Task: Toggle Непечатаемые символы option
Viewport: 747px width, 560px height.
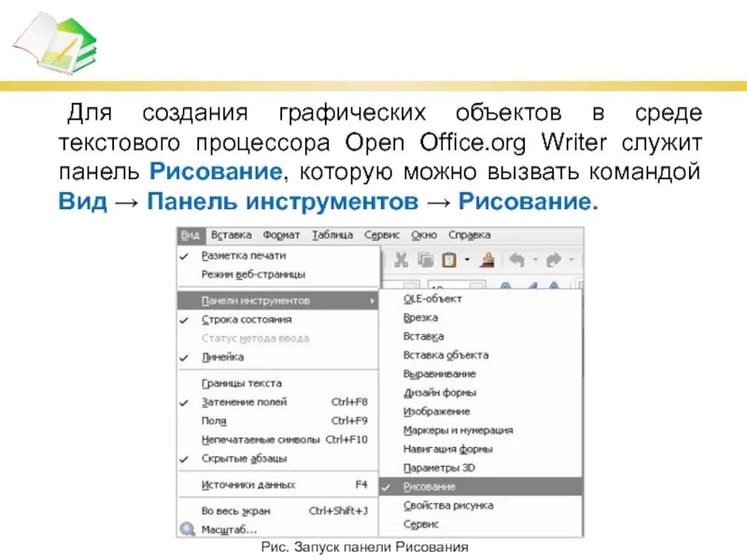Action: [x=278, y=440]
